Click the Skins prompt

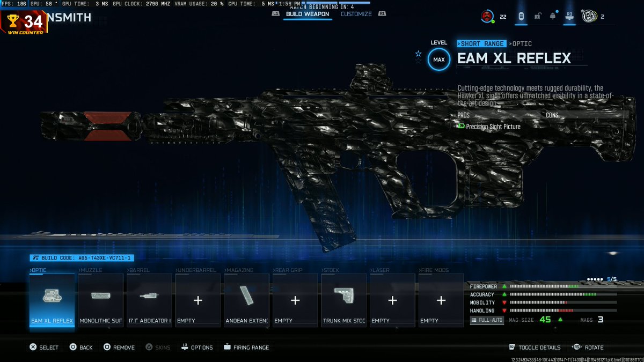[158, 348]
